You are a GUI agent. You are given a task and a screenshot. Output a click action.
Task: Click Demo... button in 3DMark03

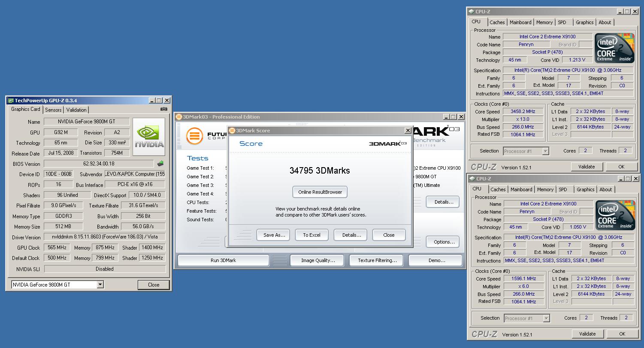(435, 260)
